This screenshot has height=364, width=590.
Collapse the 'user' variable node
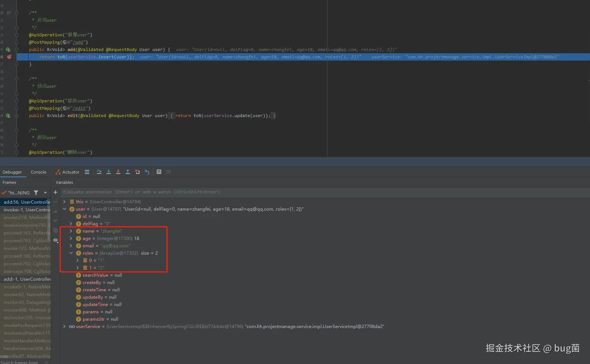click(x=64, y=209)
